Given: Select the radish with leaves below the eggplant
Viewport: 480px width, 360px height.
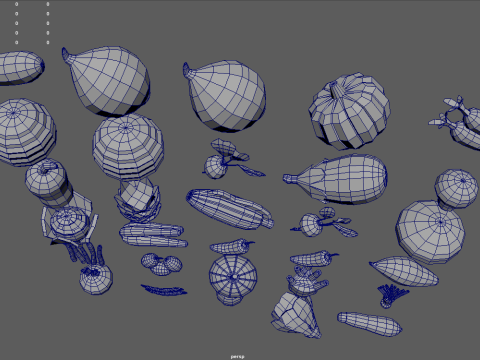Looking at the screenshot, I should (x=324, y=223).
